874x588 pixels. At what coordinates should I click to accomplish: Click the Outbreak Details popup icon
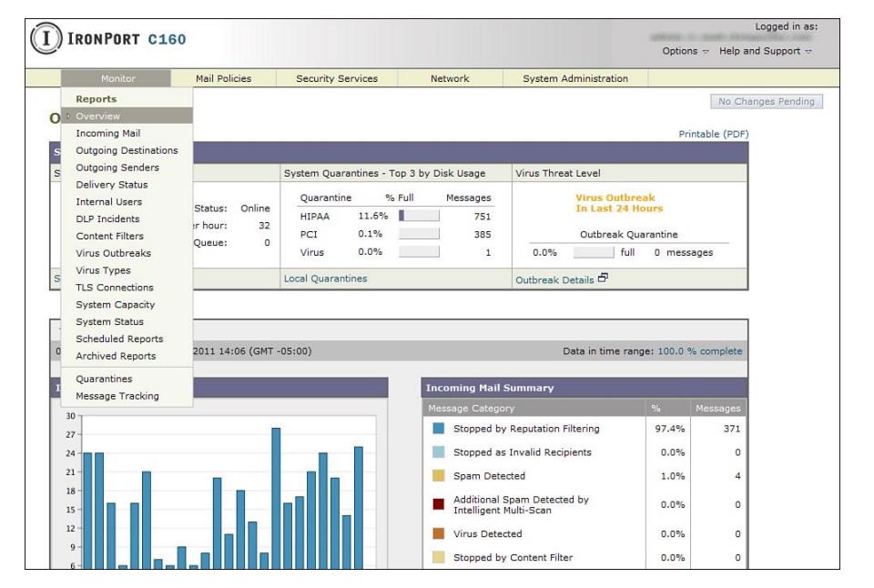pyautogui.click(x=603, y=279)
